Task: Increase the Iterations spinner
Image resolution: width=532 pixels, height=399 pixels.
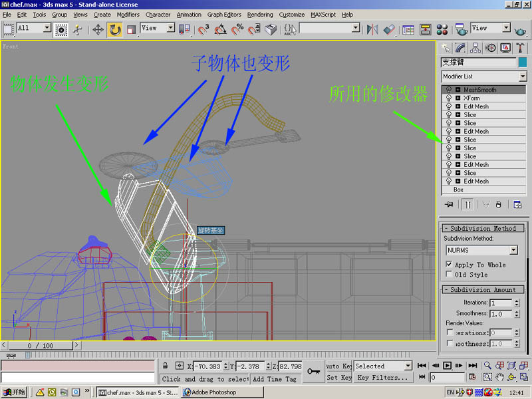Action: point(517,301)
